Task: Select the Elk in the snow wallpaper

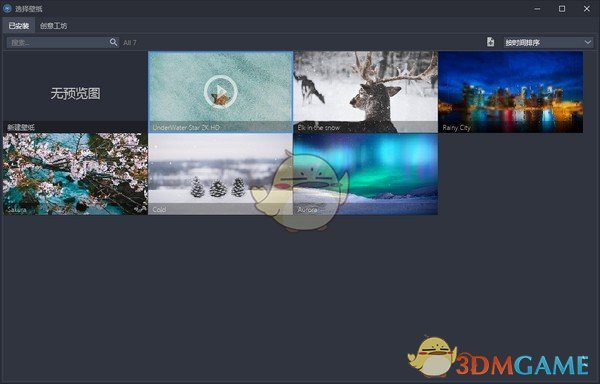Action: (365, 92)
